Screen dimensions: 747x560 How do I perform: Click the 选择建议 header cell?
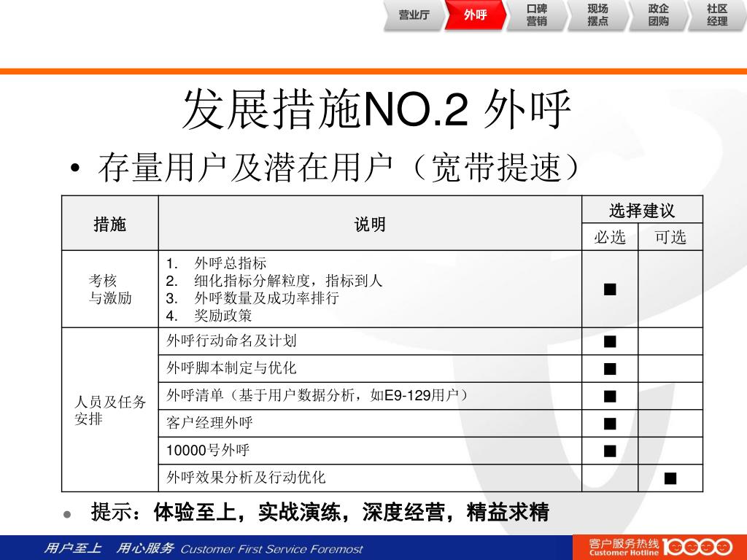coord(642,210)
